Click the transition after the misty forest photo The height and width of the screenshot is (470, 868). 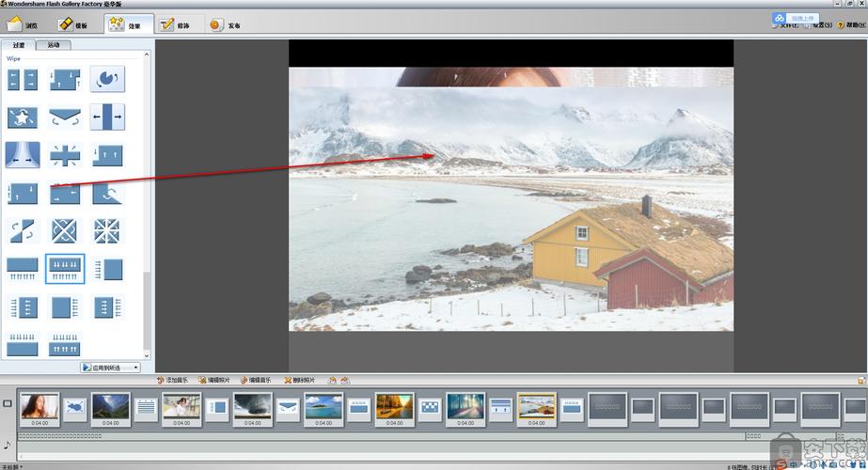point(501,409)
